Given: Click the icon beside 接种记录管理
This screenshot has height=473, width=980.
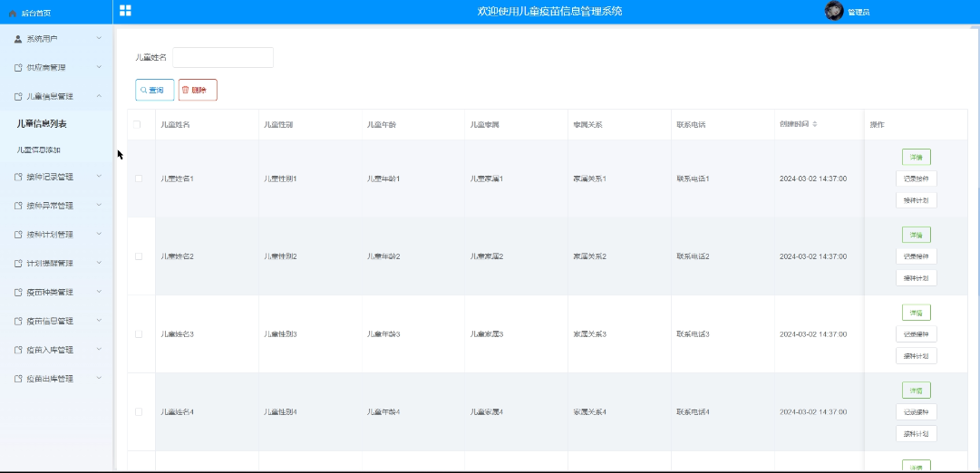Looking at the screenshot, I should [x=18, y=177].
